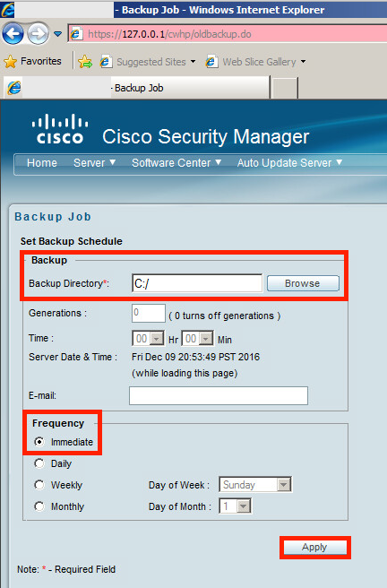This screenshot has width=387, height=588.
Task: Open the Favorites star icon
Action: pyautogui.click(x=11, y=62)
